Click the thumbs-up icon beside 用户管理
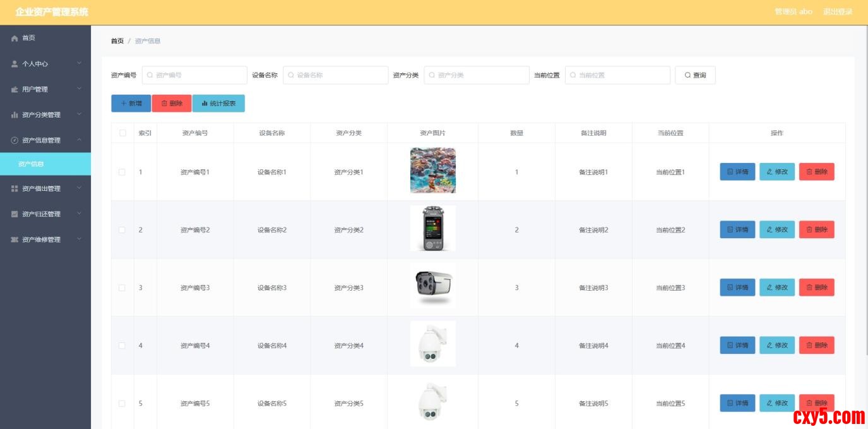 click(15, 90)
